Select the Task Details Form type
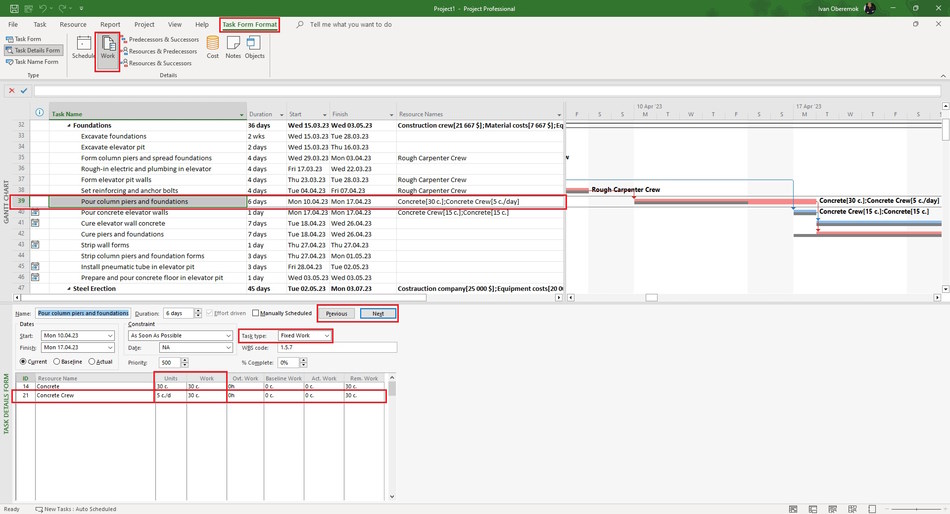Viewport: 950px width, 514px height. tap(33, 50)
